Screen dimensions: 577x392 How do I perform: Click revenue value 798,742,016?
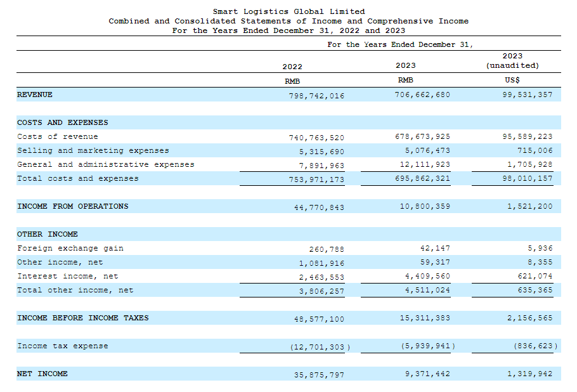click(x=316, y=96)
